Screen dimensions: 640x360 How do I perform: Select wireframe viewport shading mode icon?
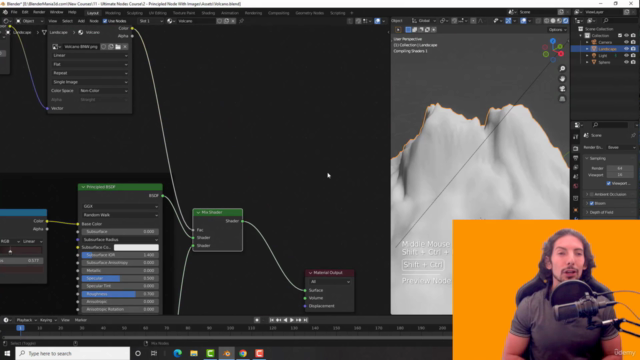coord(547,21)
